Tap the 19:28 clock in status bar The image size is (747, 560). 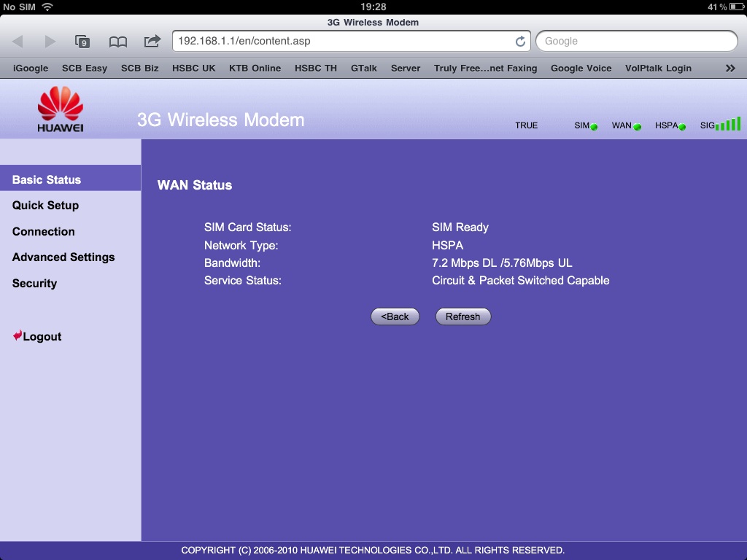[373, 7]
